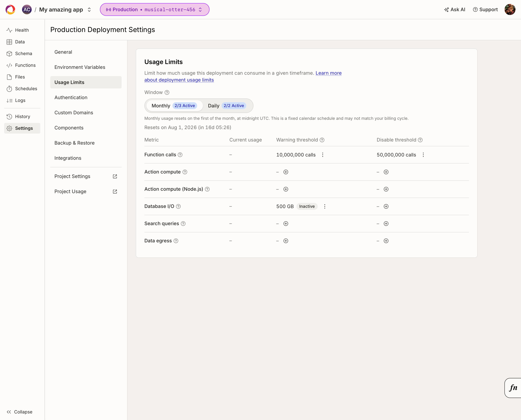This screenshot has width=521, height=420.
Task: Switch to the Daily window
Action: [x=227, y=106]
